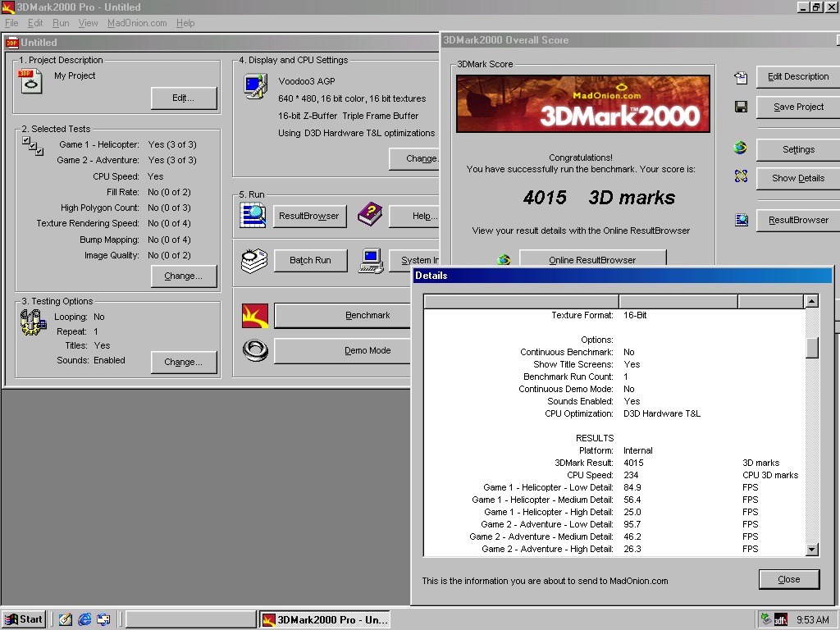Open the Run menu
The image size is (840, 630).
(61, 23)
